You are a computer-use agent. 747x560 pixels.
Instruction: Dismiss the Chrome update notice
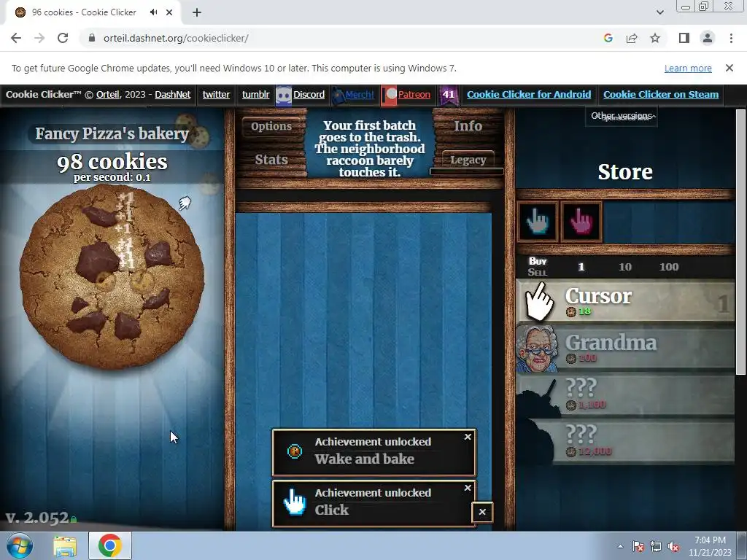point(729,68)
